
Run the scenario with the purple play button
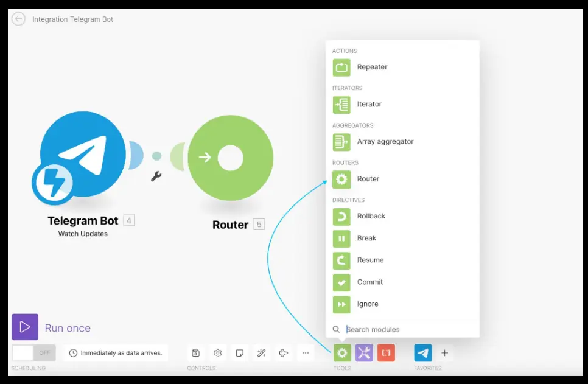[25, 327]
